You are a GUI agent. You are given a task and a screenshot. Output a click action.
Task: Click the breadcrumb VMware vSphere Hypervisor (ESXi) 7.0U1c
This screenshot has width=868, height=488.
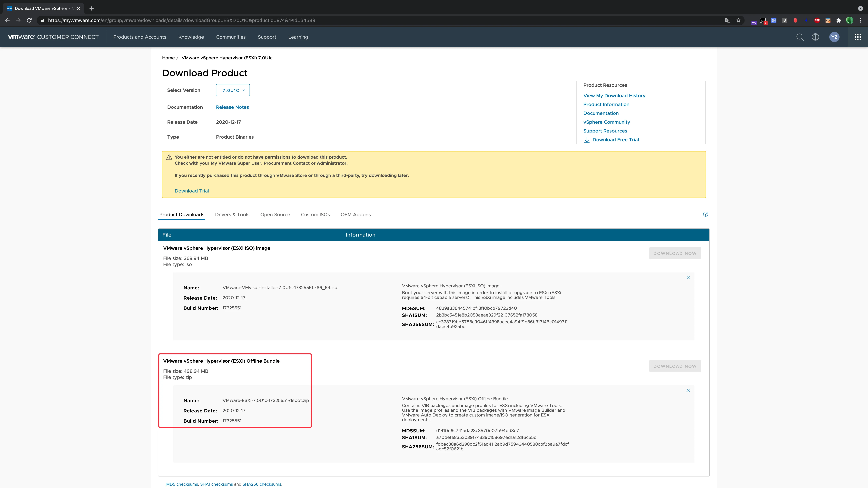point(227,58)
